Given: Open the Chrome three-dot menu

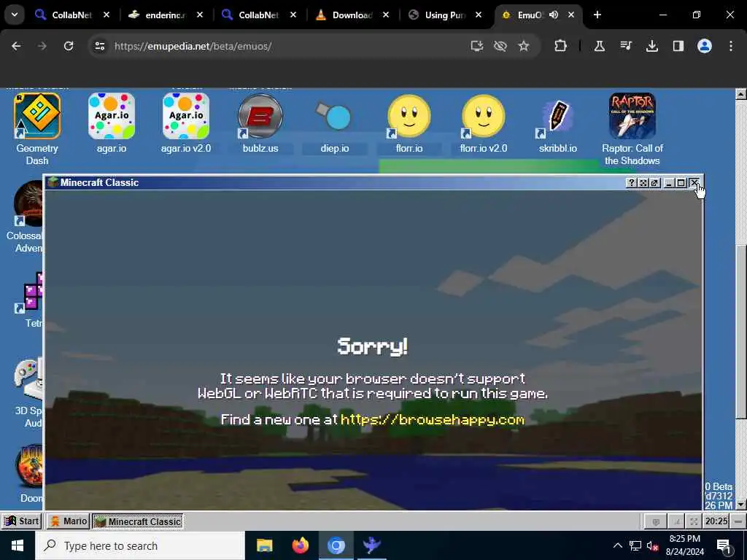Looking at the screenshot, I should (731, 46).
